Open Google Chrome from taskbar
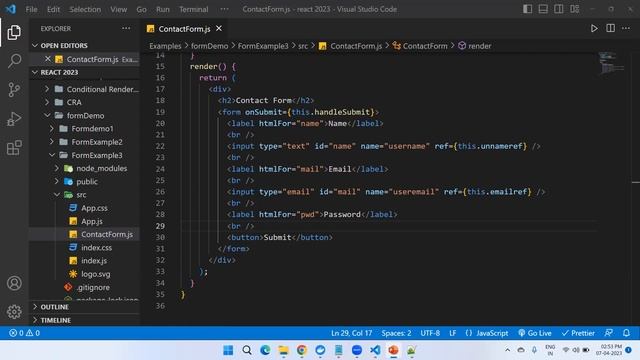The height and width of the screenshot is (360, 640). tap(302, 350)
